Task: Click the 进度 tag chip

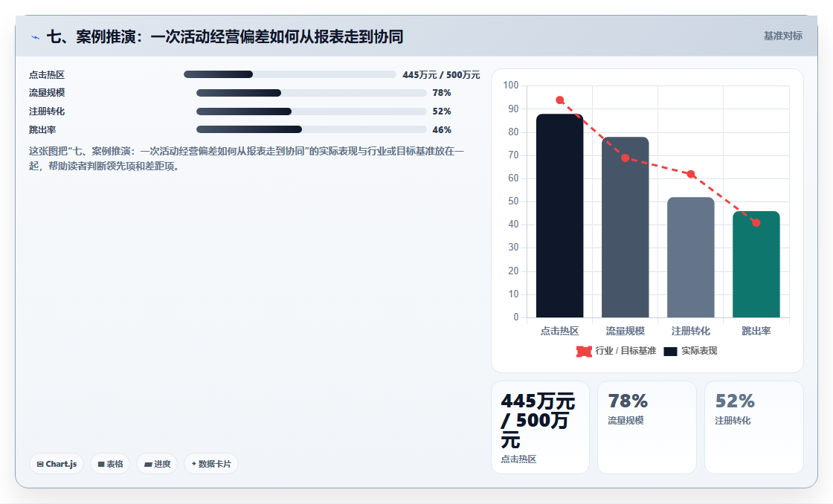Action: pyautogui.click(x=157, y=464)
